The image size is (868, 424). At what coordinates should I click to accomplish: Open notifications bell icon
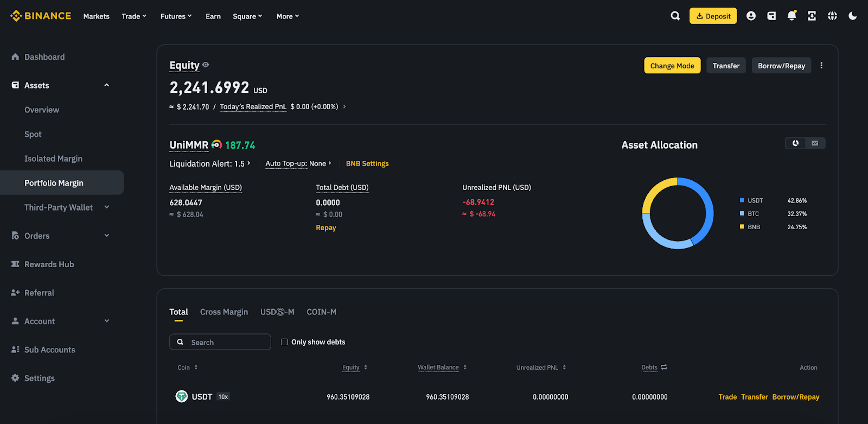[x=792, y=16]
